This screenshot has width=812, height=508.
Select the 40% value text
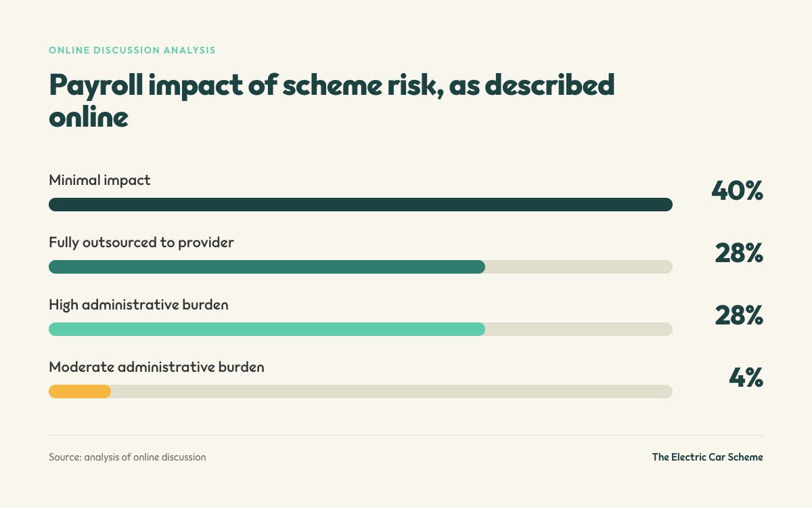[x=738, y=191]
